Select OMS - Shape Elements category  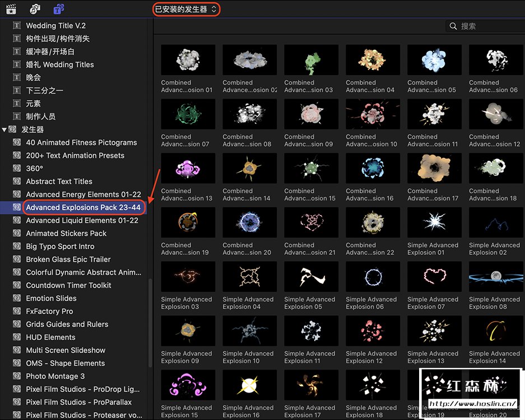(x=73, y=363)
